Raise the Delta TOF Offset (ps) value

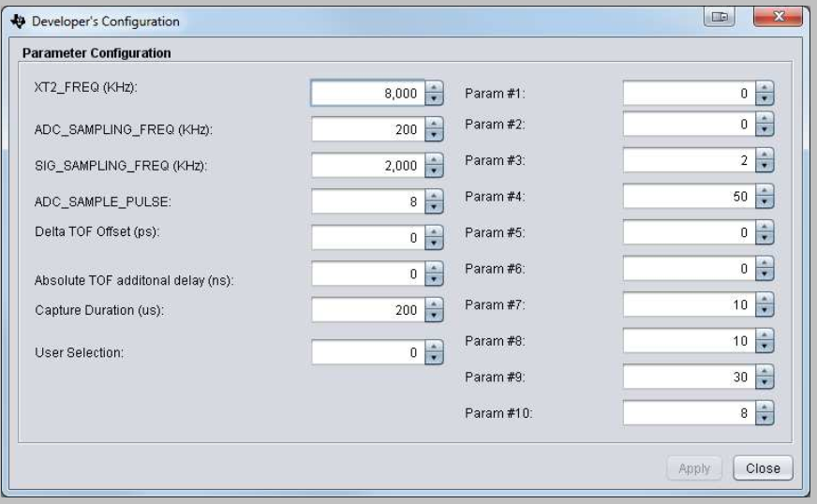(434, 233)
